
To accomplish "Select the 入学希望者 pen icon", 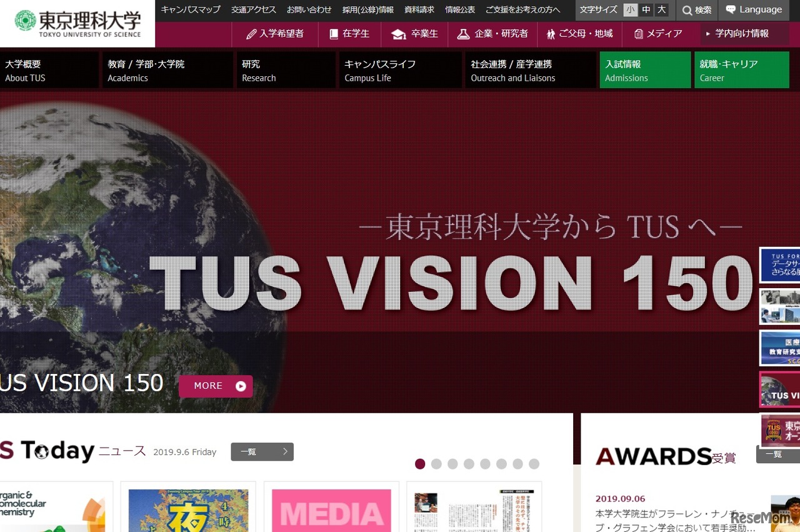I will 252,34.
